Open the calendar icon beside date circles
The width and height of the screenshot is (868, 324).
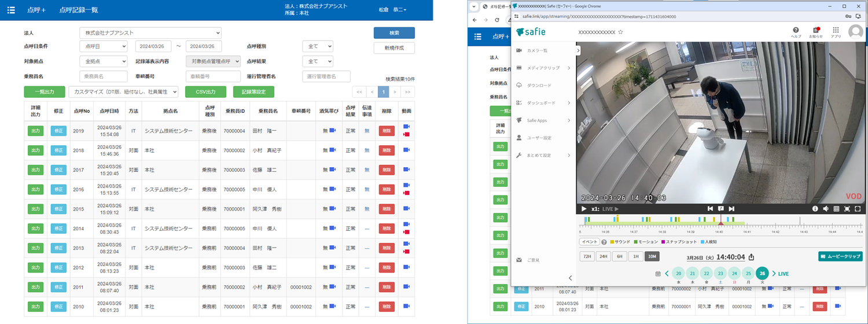(658, 274)
